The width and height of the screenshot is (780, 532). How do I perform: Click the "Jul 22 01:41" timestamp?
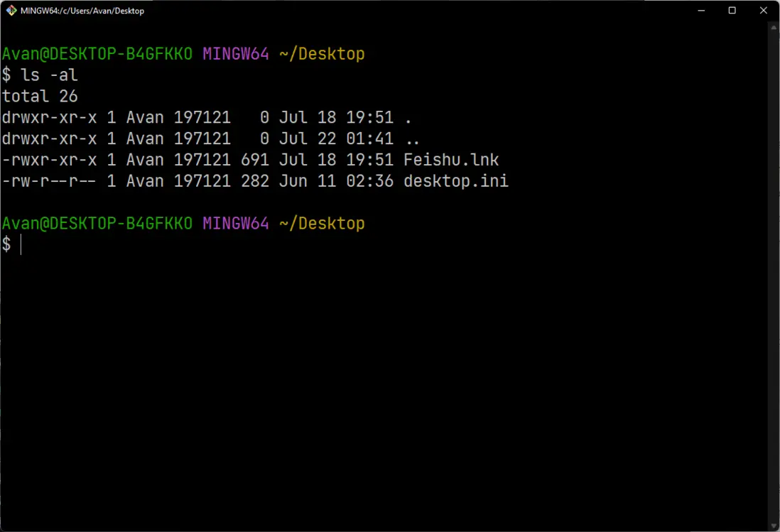(336, 139)
